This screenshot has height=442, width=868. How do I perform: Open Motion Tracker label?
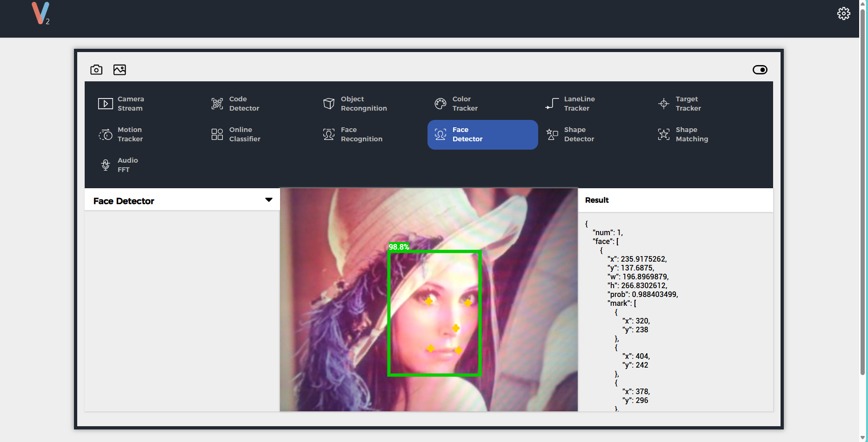pyautogui.click(x=130, y=134)
